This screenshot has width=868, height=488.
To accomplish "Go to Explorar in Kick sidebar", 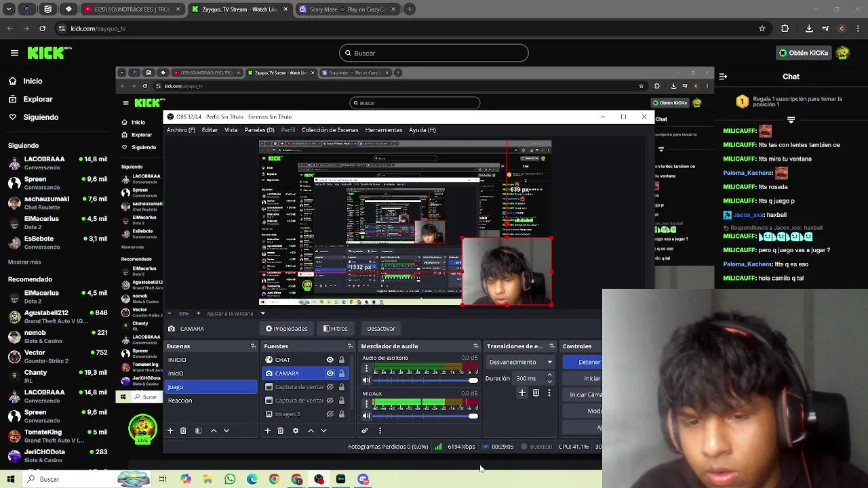I will pyautogui.click(x=38, y=99).
